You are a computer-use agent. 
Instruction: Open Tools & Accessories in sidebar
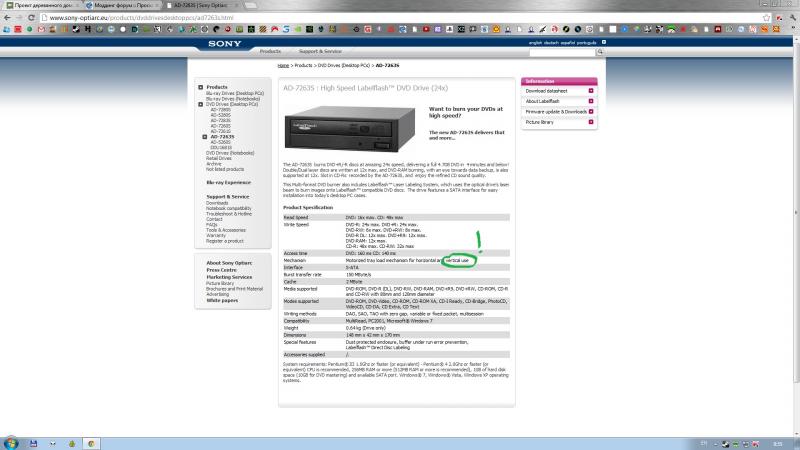click(226, 230)
